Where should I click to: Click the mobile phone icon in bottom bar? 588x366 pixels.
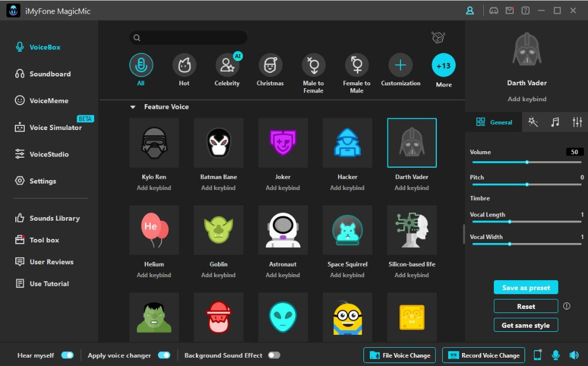(537, 355)
